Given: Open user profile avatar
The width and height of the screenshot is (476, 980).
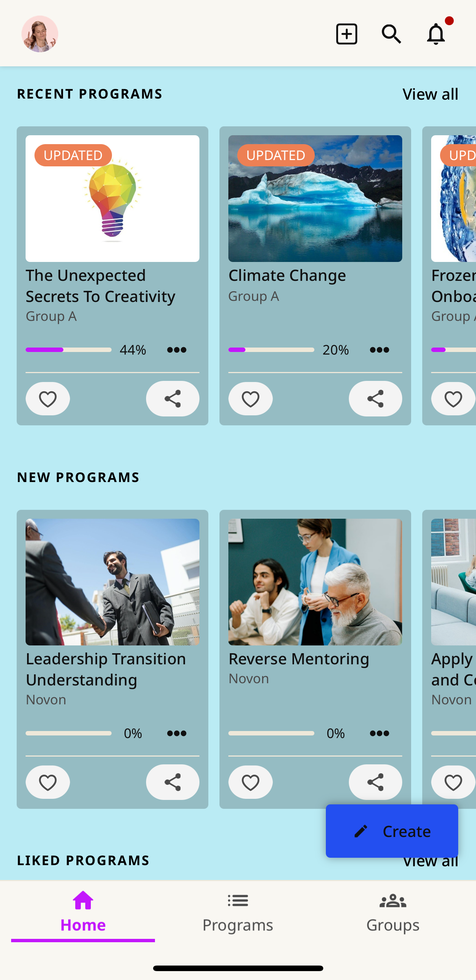Looking at the screenshot, I should point(40,34).
